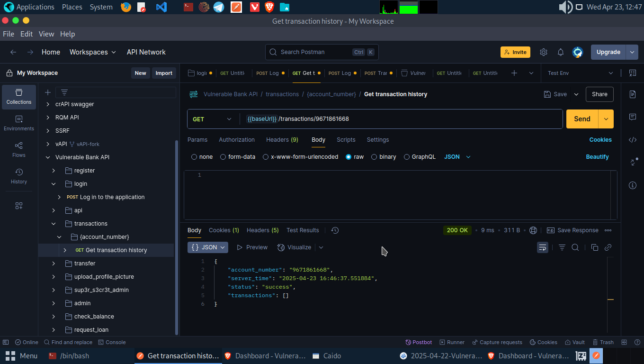The height and width of the screenshot is (364, 644).
Task: Switch to the Headers (9) request tab
Action: pyautogui.click(x=282, y=140)
